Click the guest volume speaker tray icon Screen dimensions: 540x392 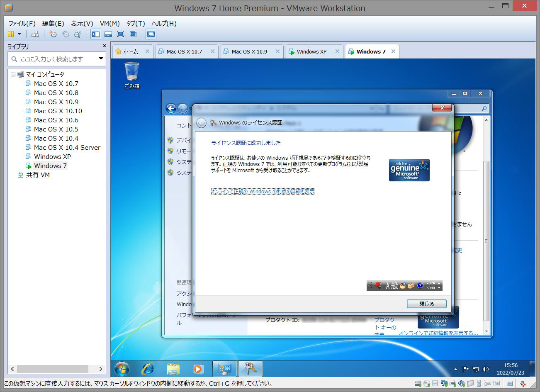[x=486, y=369]
